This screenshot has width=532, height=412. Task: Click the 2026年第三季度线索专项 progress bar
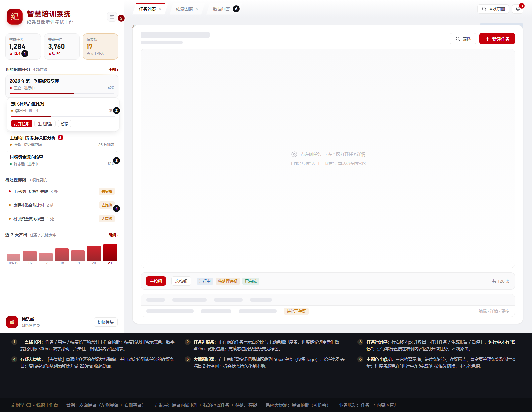pyautogui.click(x=62, y=93)
